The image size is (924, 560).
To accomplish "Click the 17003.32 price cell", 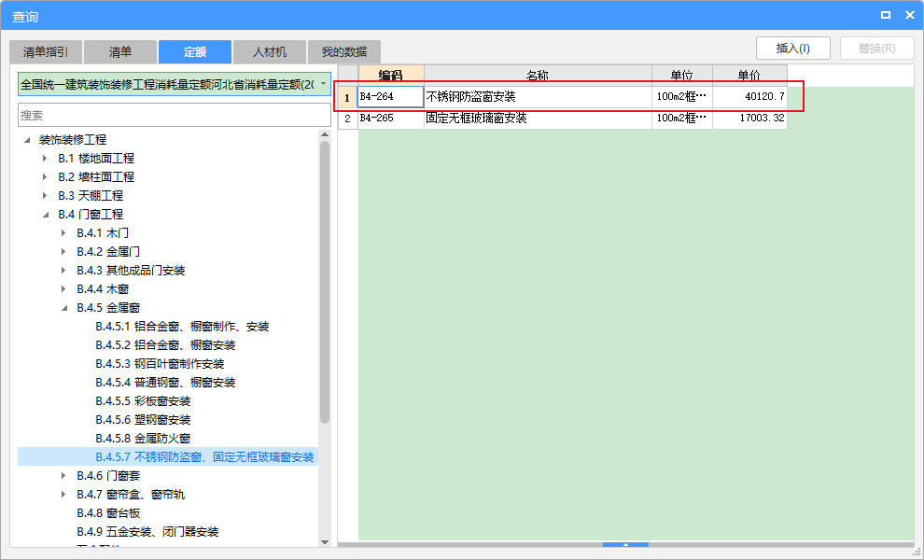I will pyautogui.click(x=749, y=119).
